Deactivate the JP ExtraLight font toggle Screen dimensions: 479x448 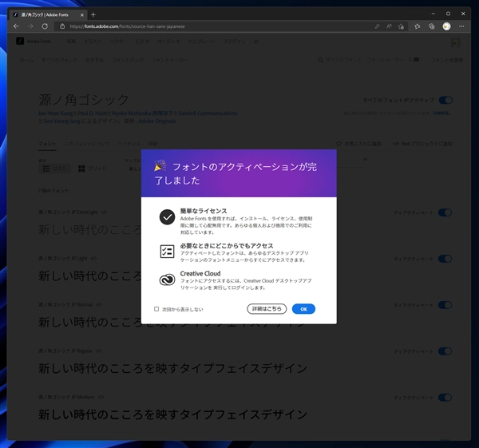445,212
